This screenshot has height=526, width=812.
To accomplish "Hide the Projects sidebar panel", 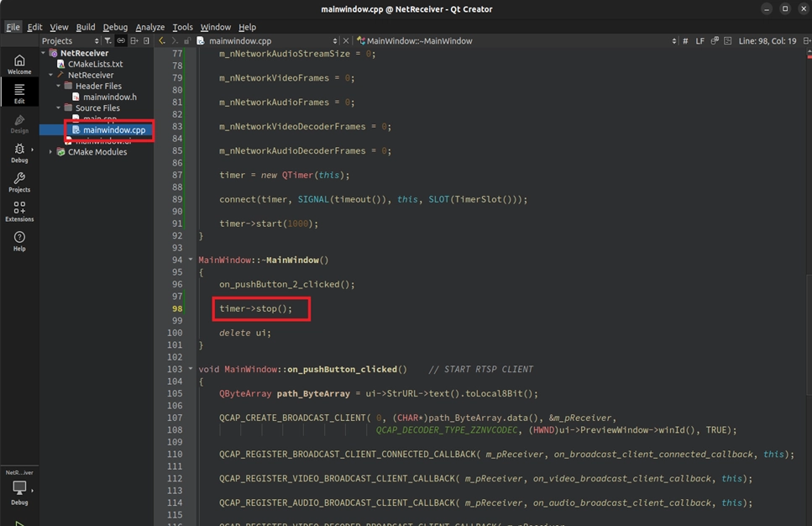I will pos(147,40).
